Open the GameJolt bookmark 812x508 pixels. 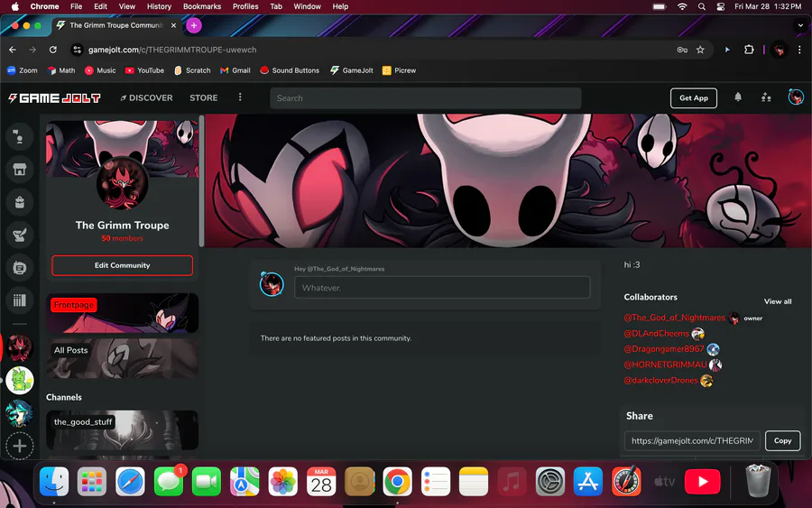pos(352,70)
